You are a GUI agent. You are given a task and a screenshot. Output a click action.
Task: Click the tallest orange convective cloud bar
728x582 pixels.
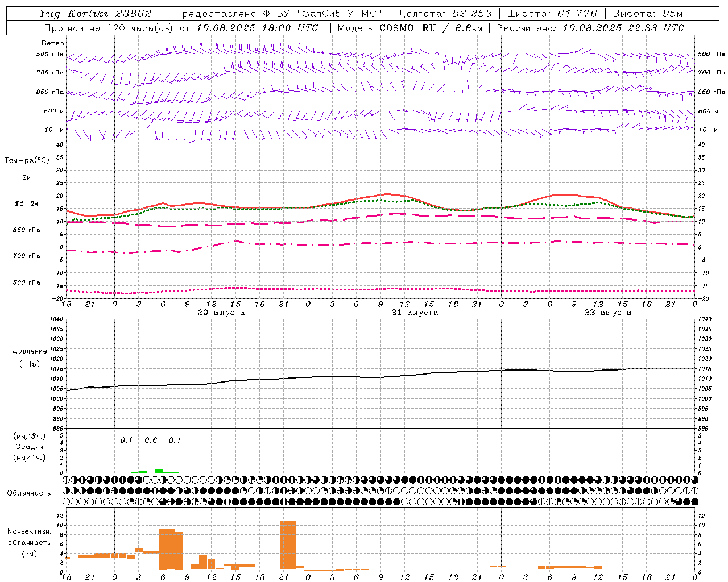(x=288, y=545)
